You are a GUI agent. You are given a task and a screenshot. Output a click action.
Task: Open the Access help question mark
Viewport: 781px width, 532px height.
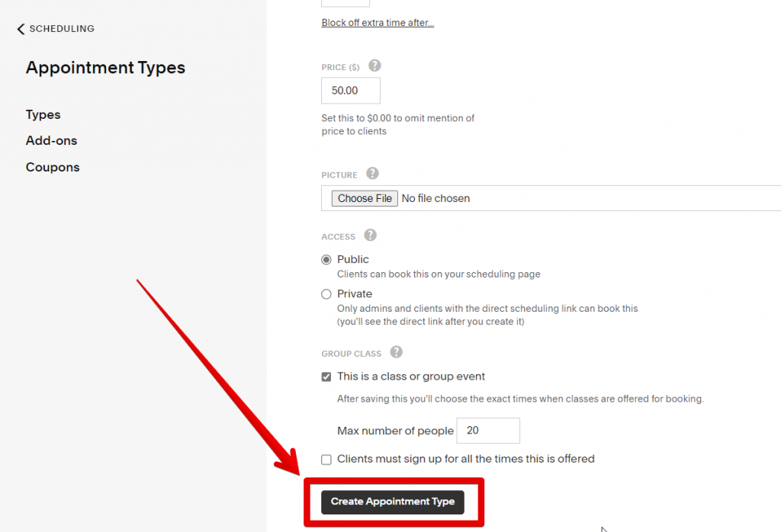click(x=370, y=236)
